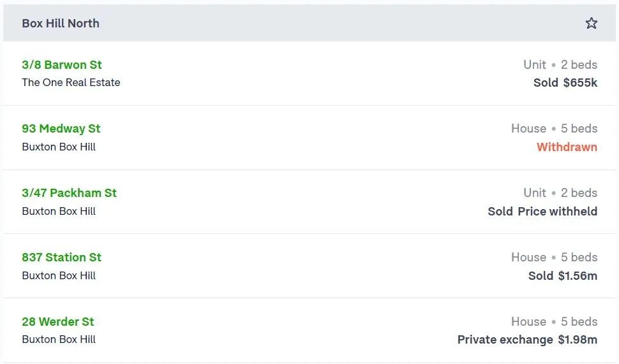
Task: Click Buxton Box Hill under 28 Werder St
Action: 59,339
